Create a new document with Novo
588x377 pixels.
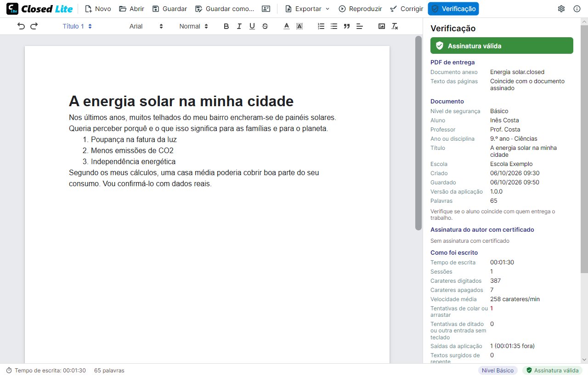pyautogui.click(x=98, y=9)
